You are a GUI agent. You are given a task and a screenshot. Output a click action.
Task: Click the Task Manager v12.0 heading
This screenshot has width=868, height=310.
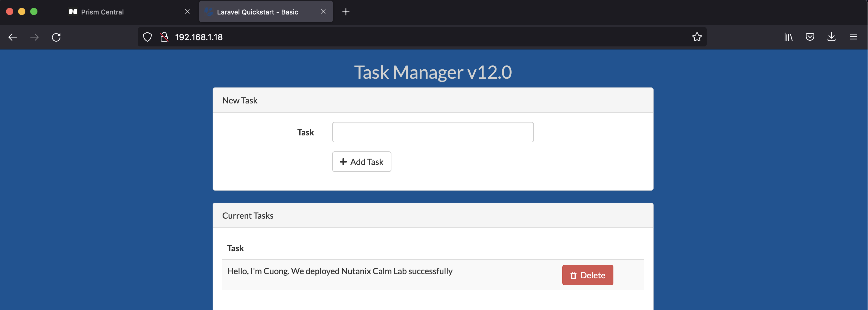[433, 72]
